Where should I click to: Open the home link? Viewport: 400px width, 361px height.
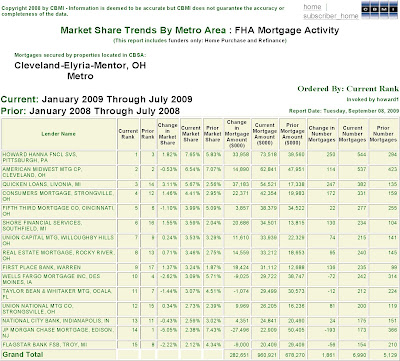(x=312, y=7)
